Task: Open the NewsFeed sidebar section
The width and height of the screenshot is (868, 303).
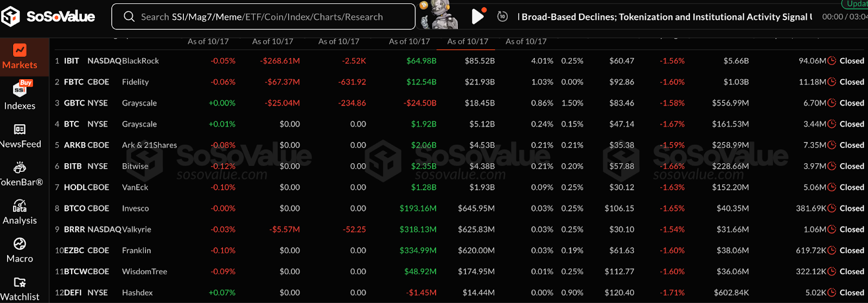Action: [x=20, y=136]
